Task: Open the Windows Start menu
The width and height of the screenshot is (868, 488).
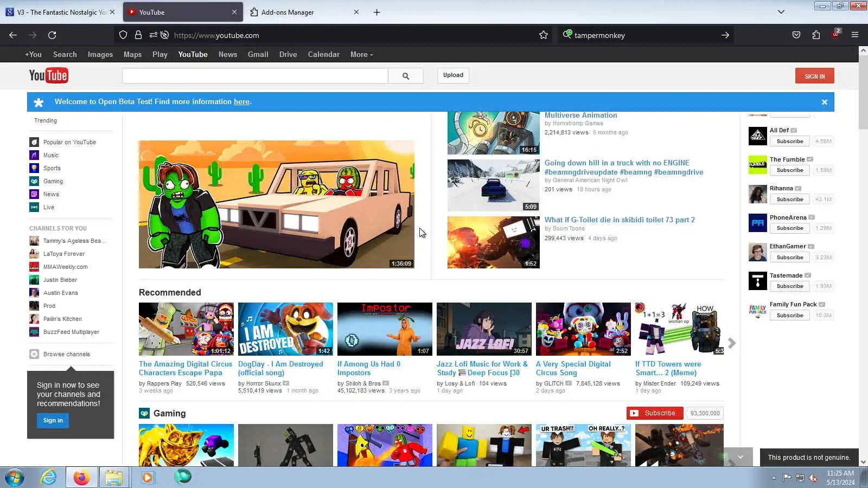Action: pyautogui.click(x=14, y=478)
